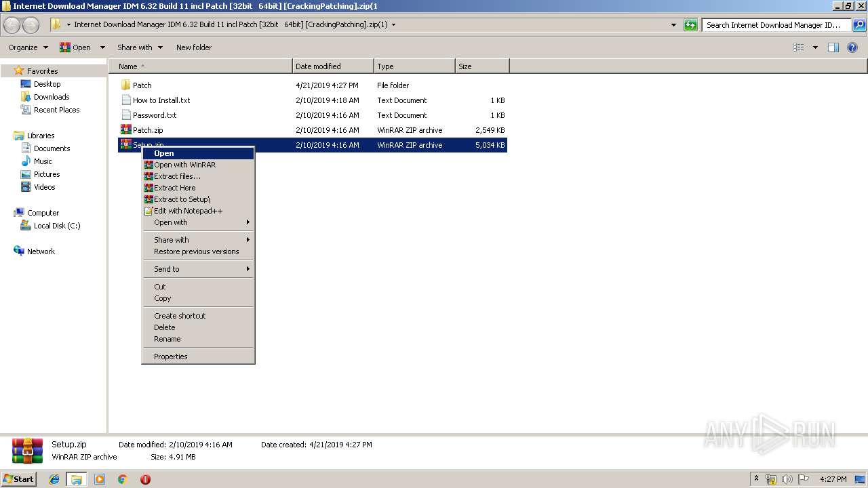Viewport: 868px width, 488px height.
Task: Open the dropdown arrow beside Open
Action: click(102, 47)
